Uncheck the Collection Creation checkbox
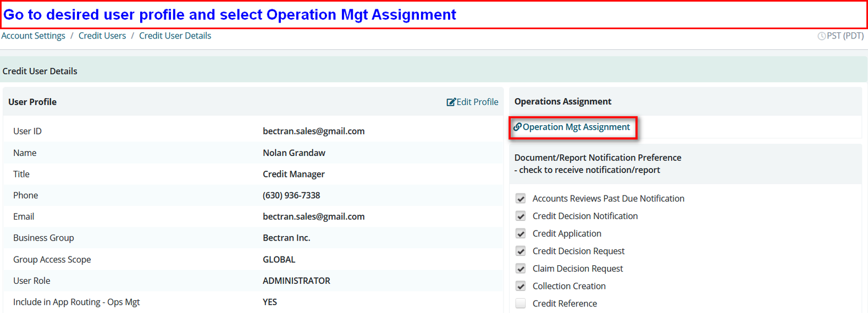 pos(521,286)
